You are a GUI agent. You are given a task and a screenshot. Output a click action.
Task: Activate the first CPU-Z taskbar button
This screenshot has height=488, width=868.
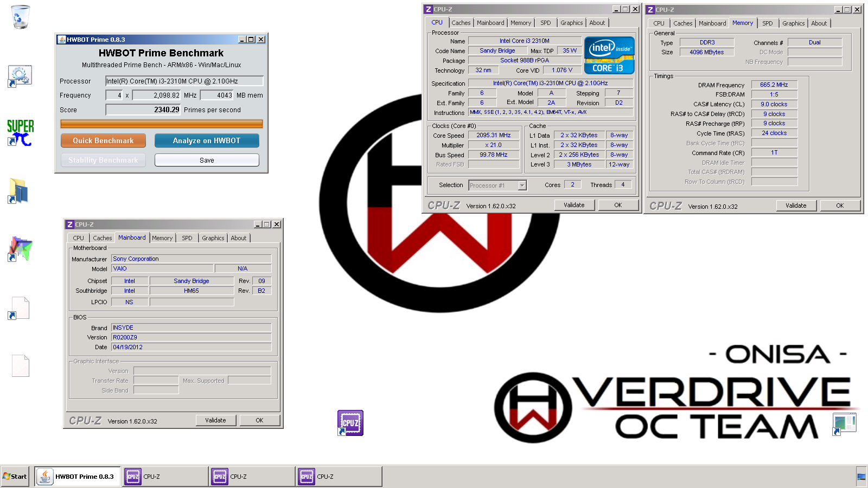(165, 477)
